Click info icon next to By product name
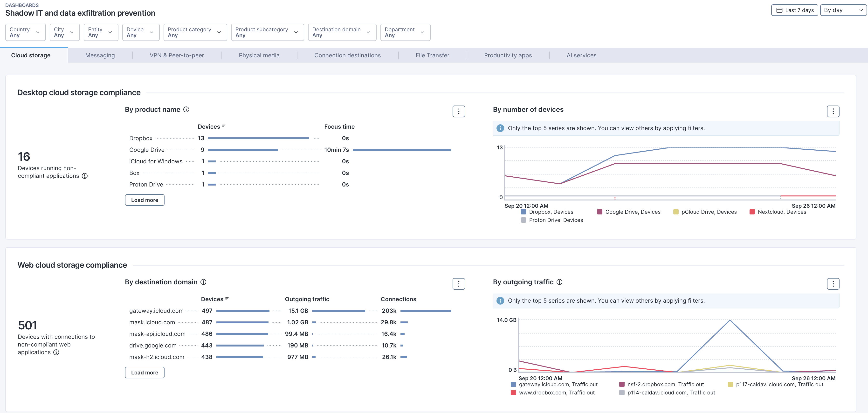868x413 pixels. point(186,109)
